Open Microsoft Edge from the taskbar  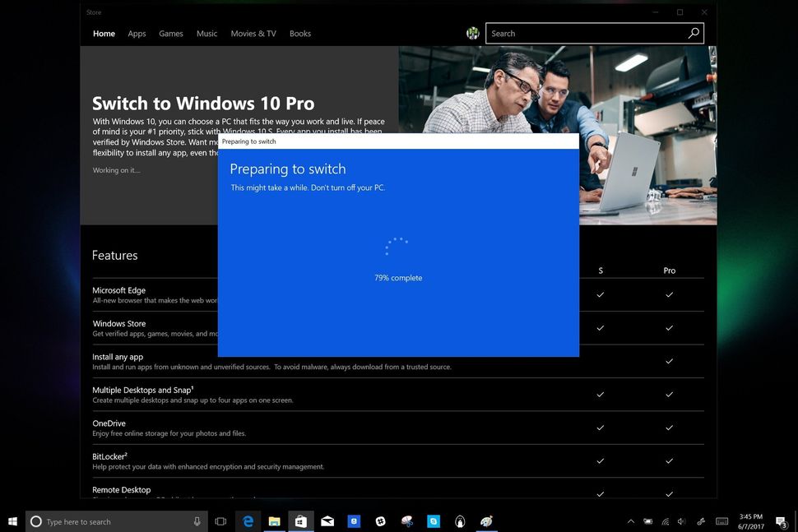coord(248,520)
